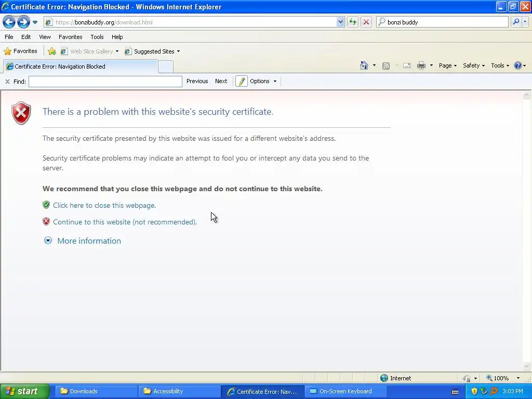Open Suggested Sites in favorites bar

point(152,51)
